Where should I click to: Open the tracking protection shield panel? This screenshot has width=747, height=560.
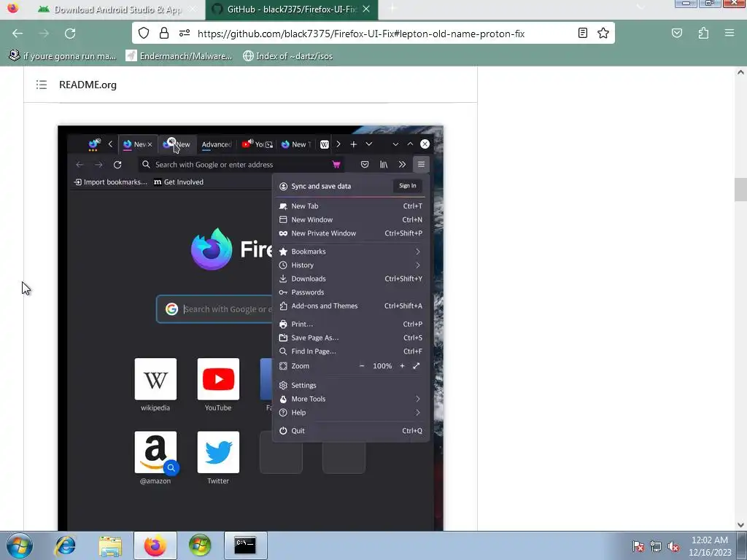point(144,33)
